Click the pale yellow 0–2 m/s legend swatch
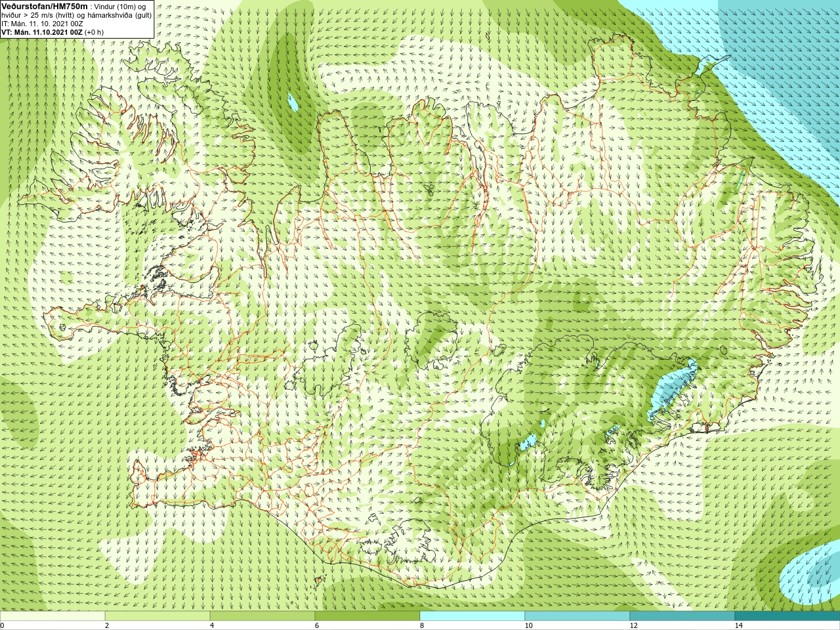 pyautogui.click(x=52, y=616)
